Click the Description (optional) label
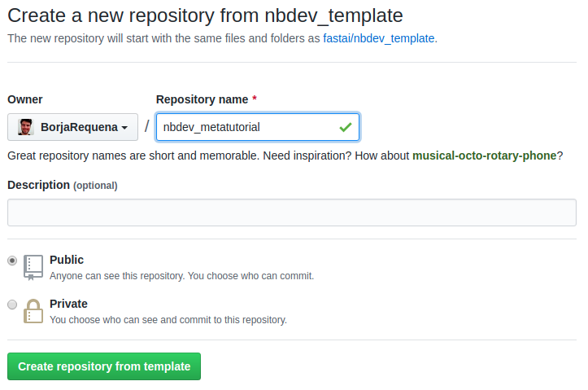This screenshot has width=588, height=390. 63,185
